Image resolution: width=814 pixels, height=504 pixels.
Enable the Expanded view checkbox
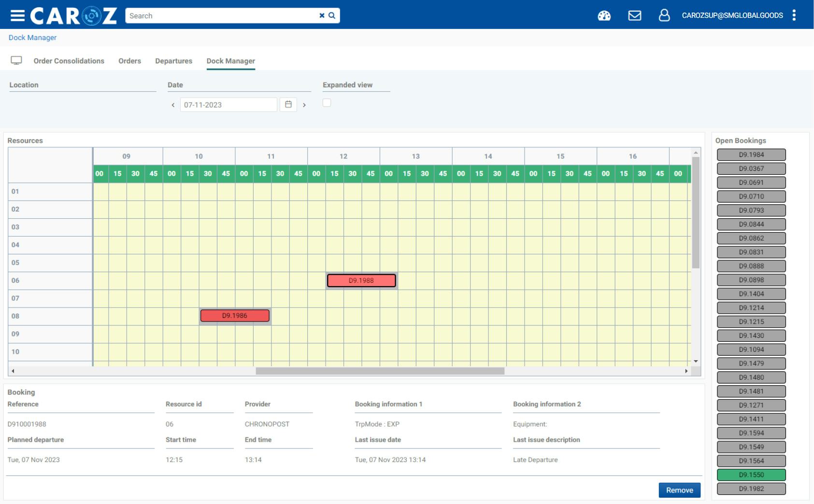327,103
